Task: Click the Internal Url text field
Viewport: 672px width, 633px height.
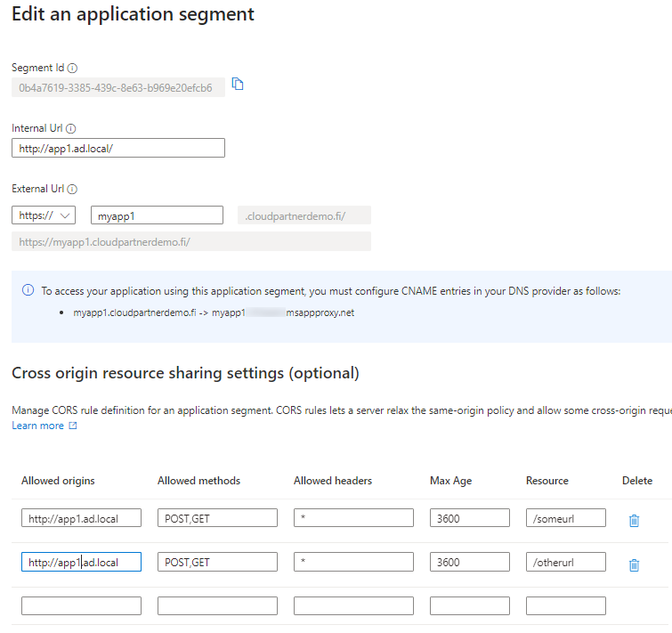Action: point(118,148)
